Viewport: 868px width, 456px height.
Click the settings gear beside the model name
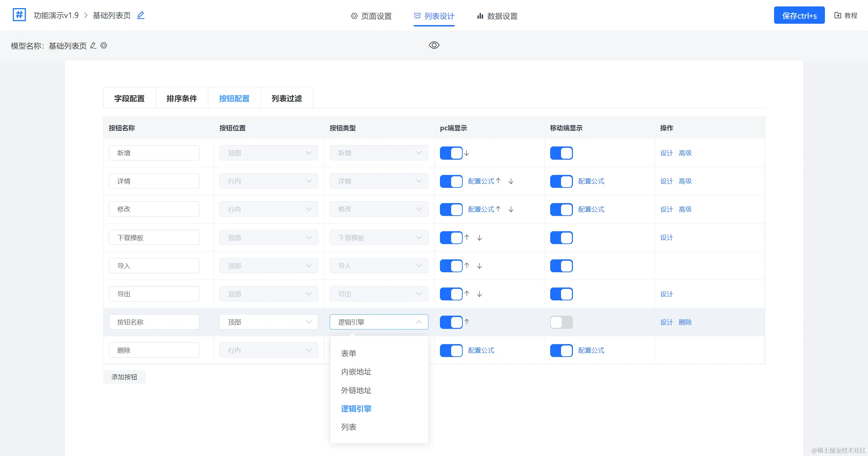104,45
